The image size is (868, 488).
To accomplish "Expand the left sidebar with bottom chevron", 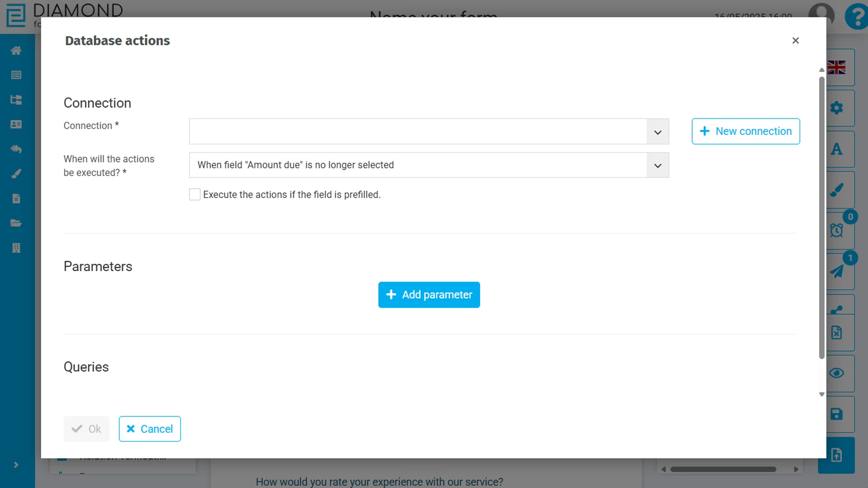I will click(16, 465).
